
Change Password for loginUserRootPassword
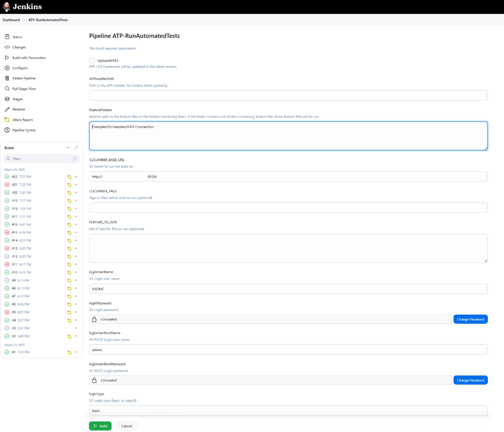click(471, 380)
